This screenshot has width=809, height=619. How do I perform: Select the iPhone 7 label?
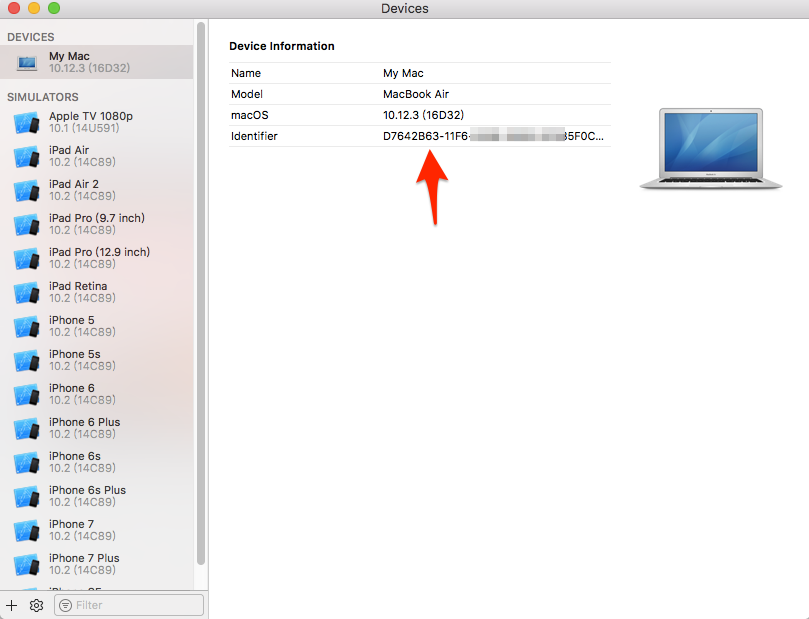coord(72,525)
